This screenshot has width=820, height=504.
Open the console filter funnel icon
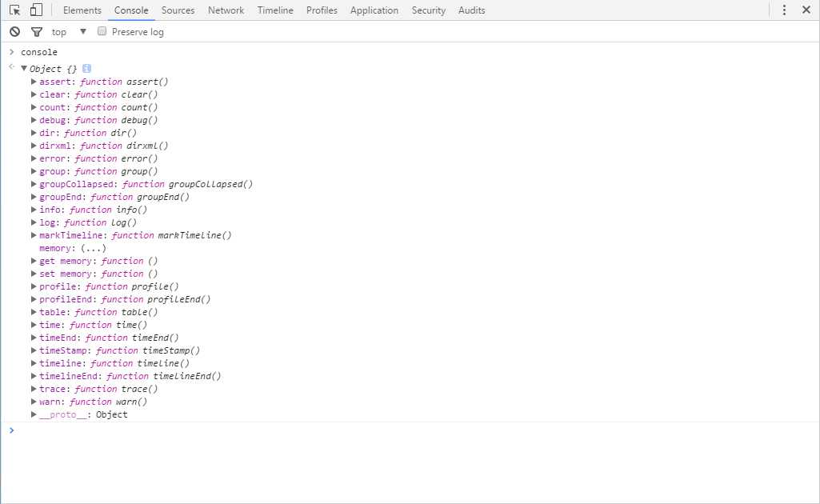point(37,32)
